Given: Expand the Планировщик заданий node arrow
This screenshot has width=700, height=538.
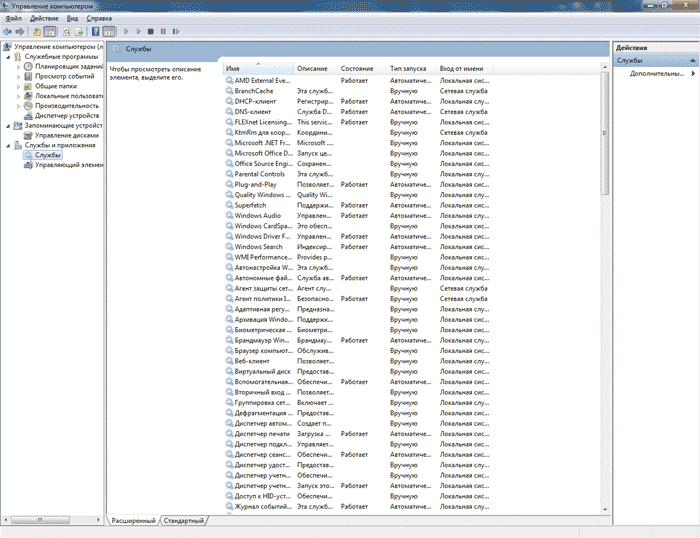Looking at the screenshot, I should pos(18,67).
